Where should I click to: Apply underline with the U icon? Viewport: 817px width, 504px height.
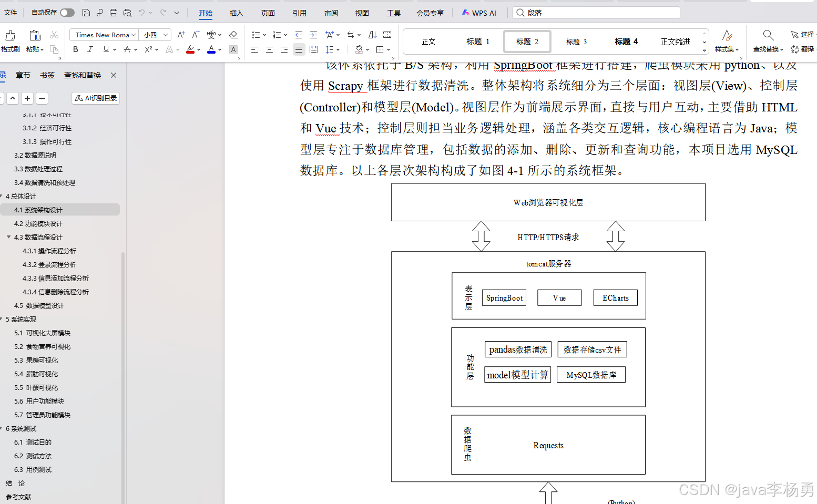(106, 49)
